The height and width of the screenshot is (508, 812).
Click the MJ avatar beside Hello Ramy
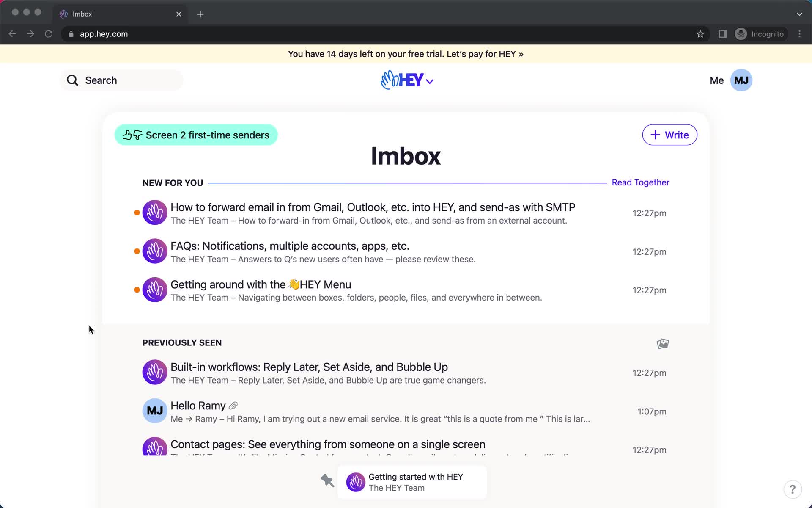(155, 411)
